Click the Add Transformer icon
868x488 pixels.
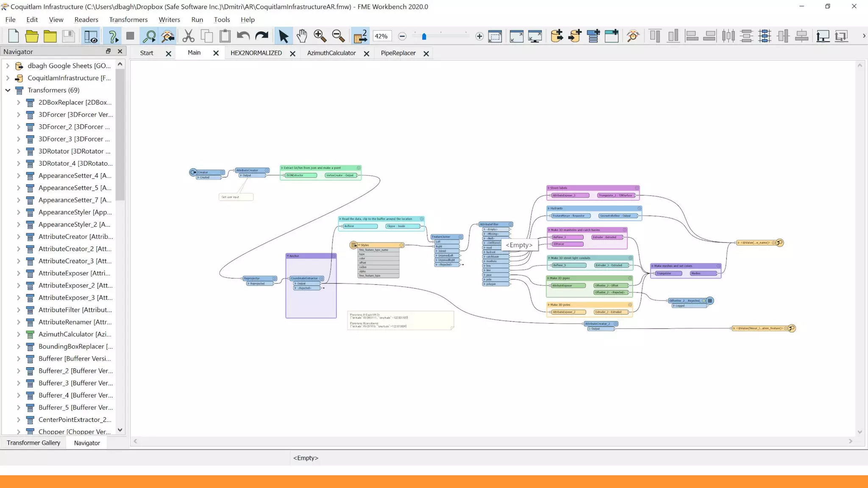593,36
